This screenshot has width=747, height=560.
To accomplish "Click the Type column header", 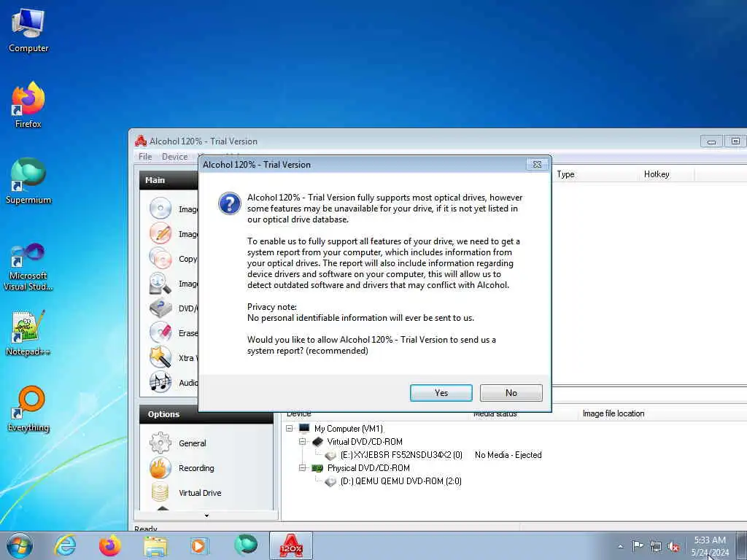I will 595,174.
